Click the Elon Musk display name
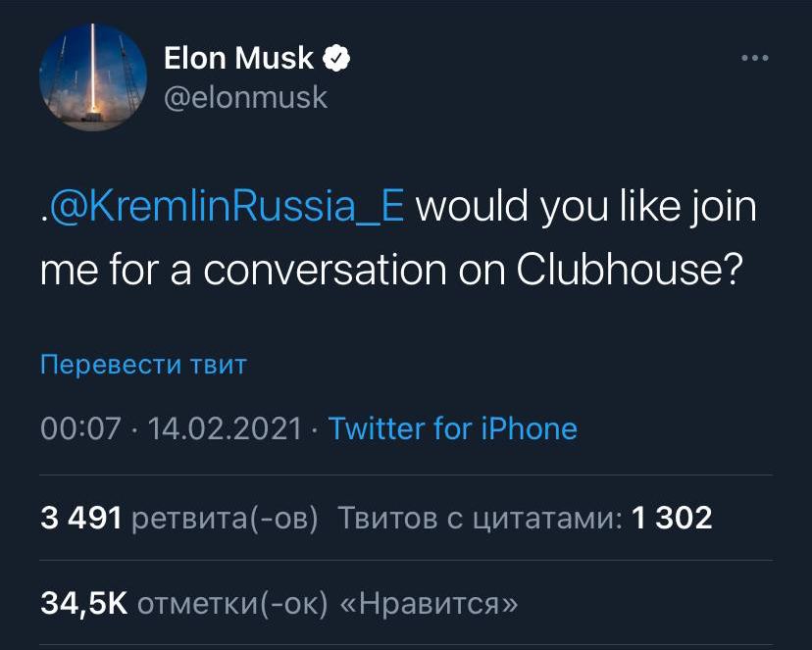Viewport: 812px width, 650px height. [238, 59]
